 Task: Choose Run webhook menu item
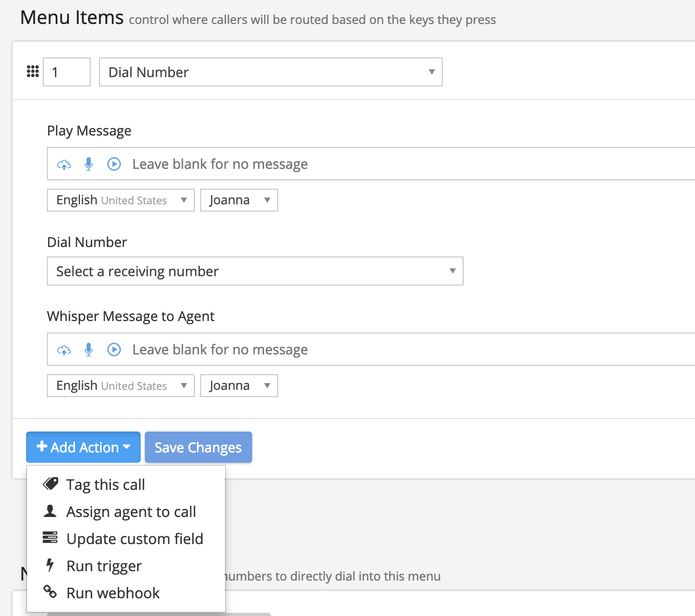(113, 593)
